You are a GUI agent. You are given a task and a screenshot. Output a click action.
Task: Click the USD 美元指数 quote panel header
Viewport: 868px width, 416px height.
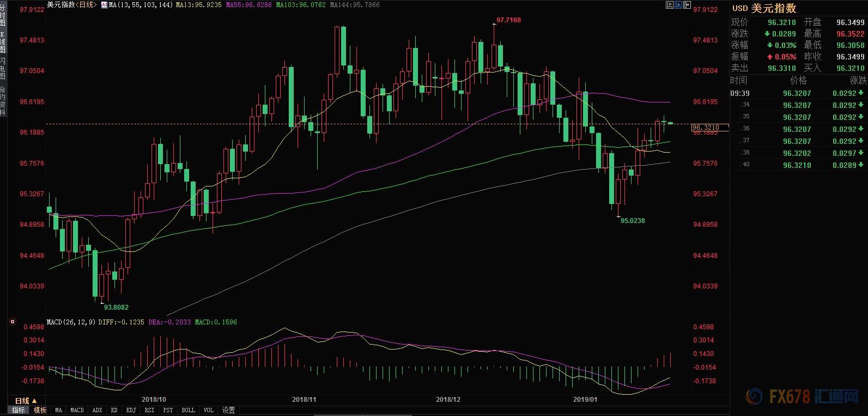pyautogui.click(x=764, y=8)
